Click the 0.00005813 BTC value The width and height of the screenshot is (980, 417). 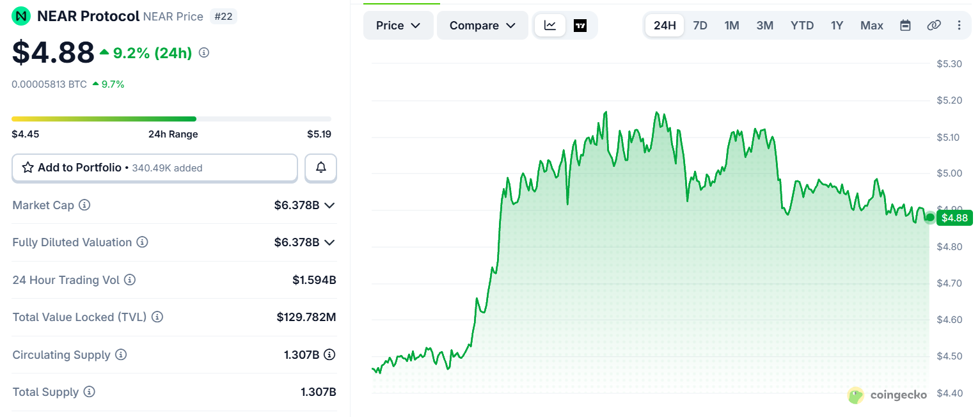[x=49, y=84]
